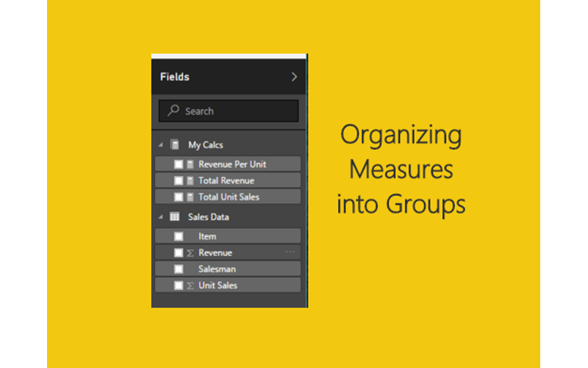Click the Item field name
588x368 pixels.
(207, 236)
